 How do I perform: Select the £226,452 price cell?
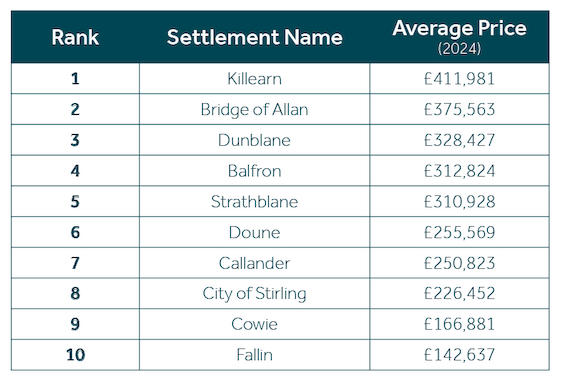coord(459,294)
